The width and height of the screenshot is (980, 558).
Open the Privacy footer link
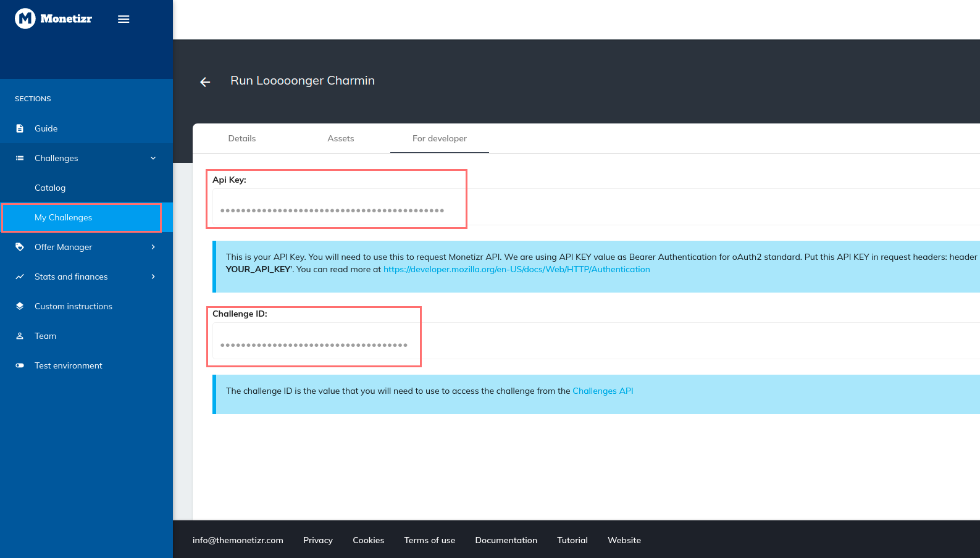pyautogui.click(x=318, y=540)
